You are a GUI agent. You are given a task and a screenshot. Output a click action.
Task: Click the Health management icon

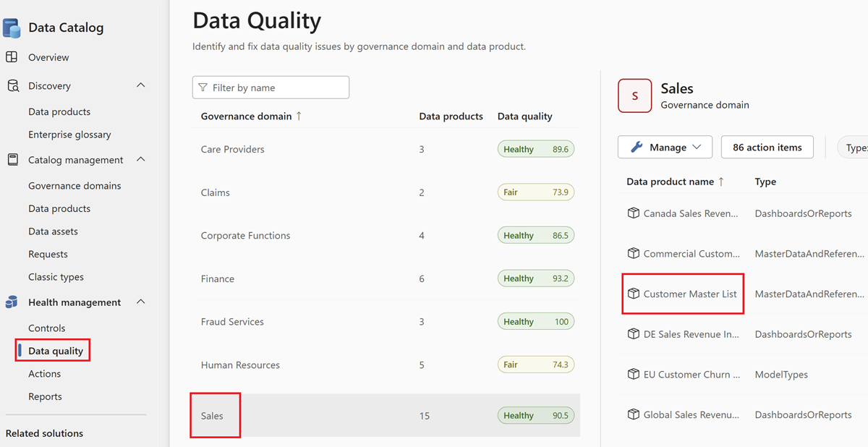click(x=12, y=302)
